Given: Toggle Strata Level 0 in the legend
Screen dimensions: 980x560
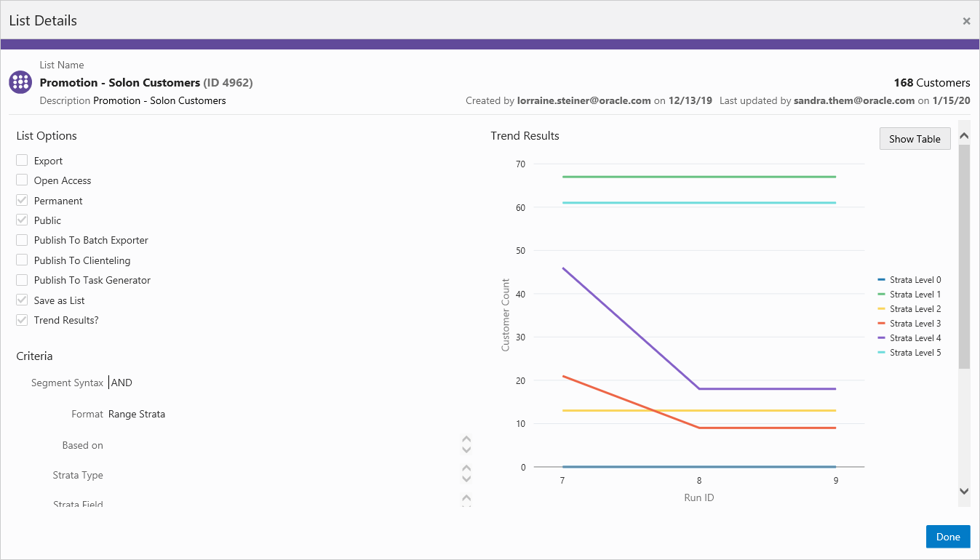Looking at the screenshot, I should pyautogui.click(x=909, y=280).
